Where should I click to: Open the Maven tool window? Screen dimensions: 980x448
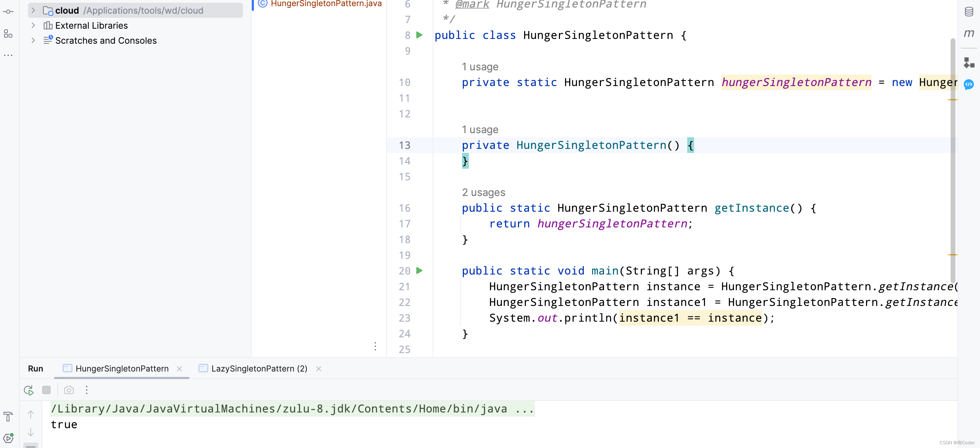[969, 33]
